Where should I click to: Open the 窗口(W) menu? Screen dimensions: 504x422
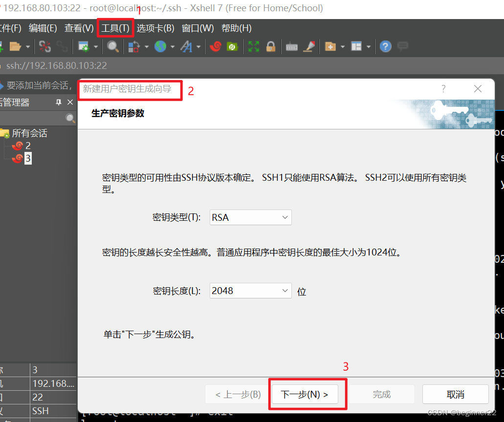click(197, 28)
